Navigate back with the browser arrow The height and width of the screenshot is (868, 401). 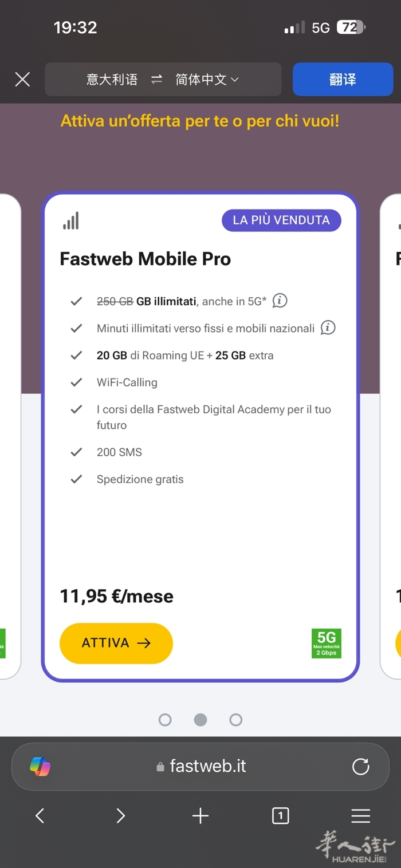(x=40, y=816)
